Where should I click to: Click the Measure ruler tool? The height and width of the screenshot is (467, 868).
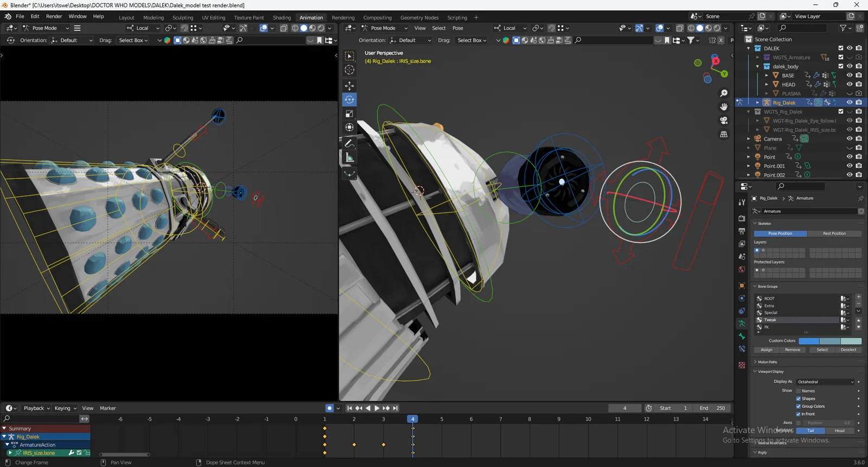349,158
